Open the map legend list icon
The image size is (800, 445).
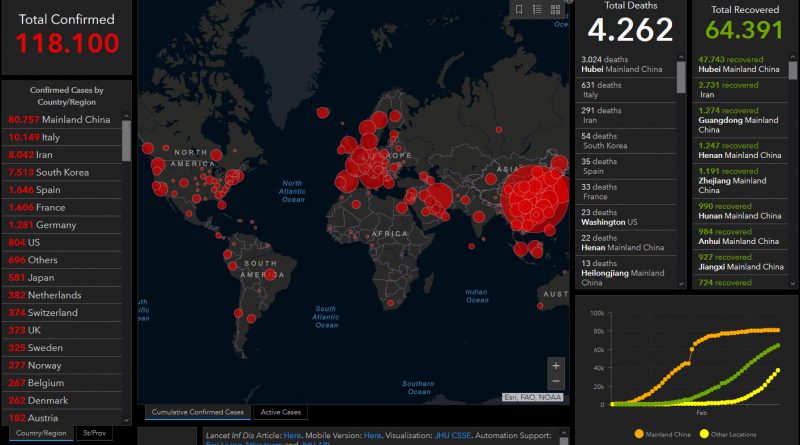pyautogui.click(x=538, y=9)
